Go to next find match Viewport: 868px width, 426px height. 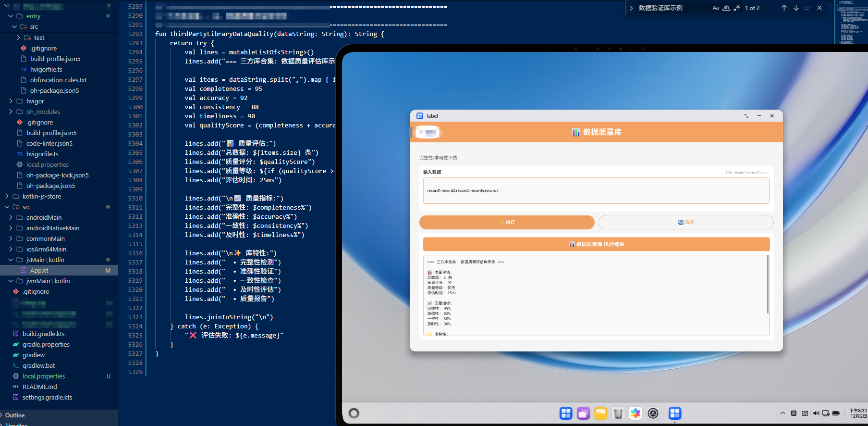point(796,8)
